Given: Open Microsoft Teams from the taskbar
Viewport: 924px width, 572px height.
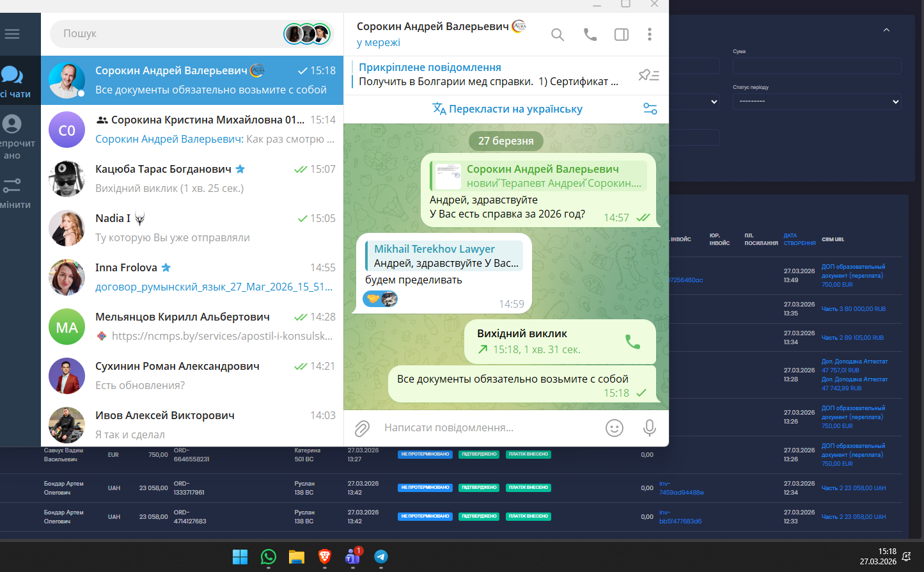Looking at the screenshot, I should click(352, 557).
